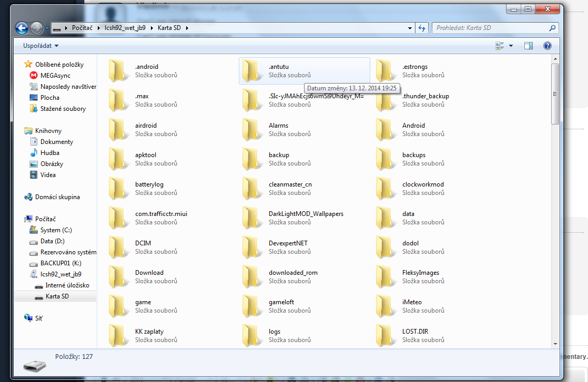Select the DCIM folder icon
This screenshot has height=382, width=588.
coord(118,247)
